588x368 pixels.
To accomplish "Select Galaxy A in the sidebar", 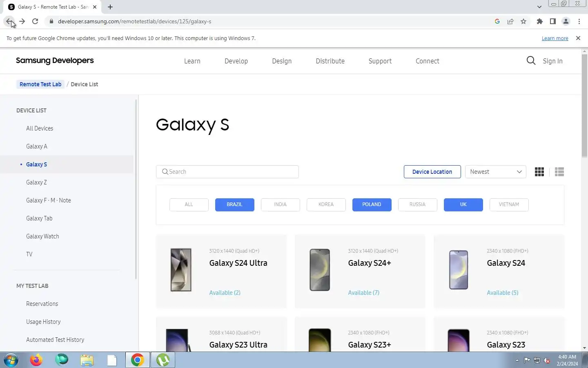I will click(37, 146).
